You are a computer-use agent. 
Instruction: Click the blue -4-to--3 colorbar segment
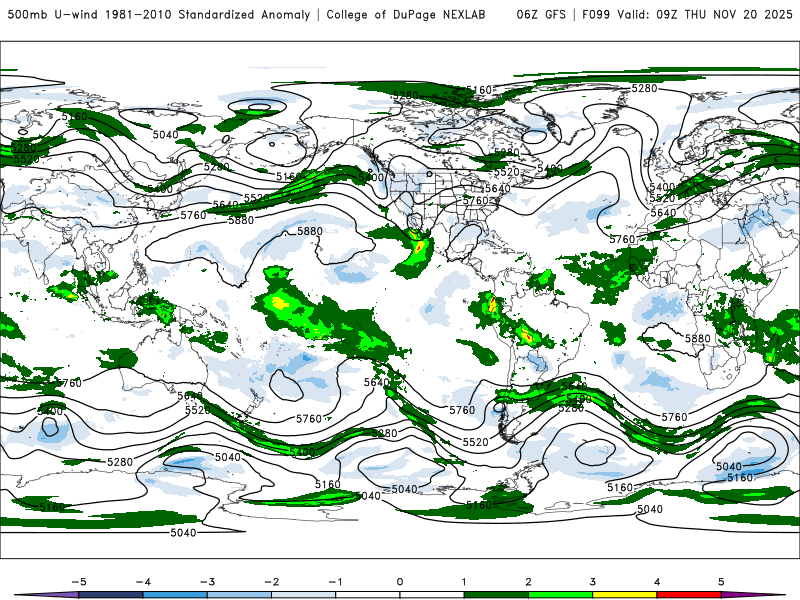pos(175,595)
